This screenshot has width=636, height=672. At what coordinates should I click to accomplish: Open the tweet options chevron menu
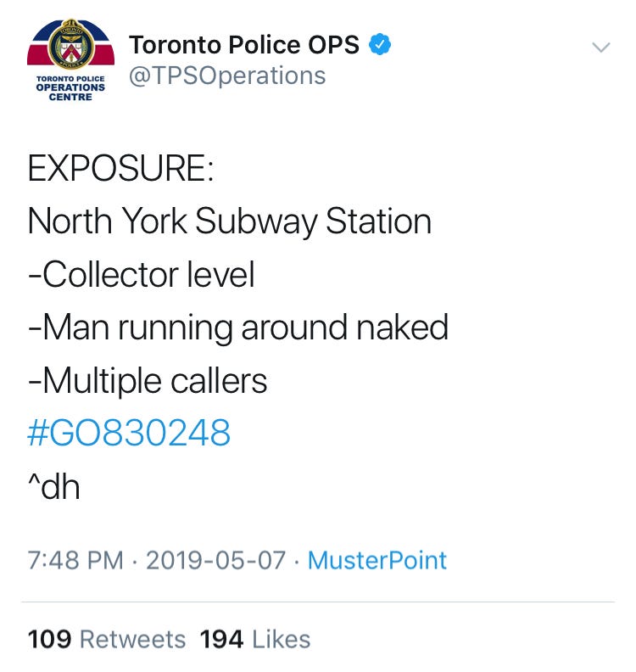point(600,47)
